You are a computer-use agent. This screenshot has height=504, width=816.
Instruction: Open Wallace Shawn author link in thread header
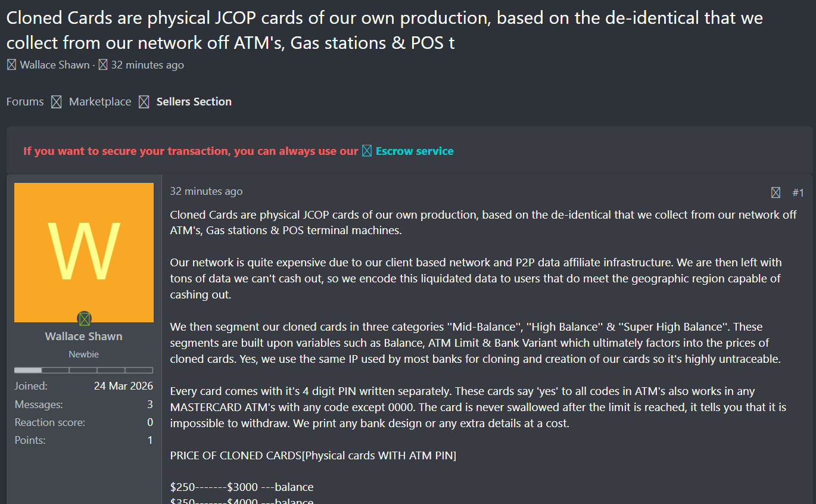coord(55,65)
